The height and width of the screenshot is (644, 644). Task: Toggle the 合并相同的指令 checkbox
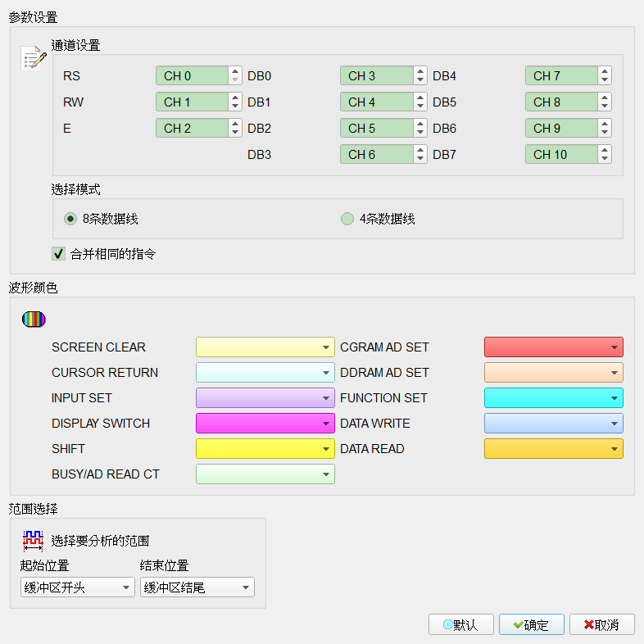58,253
